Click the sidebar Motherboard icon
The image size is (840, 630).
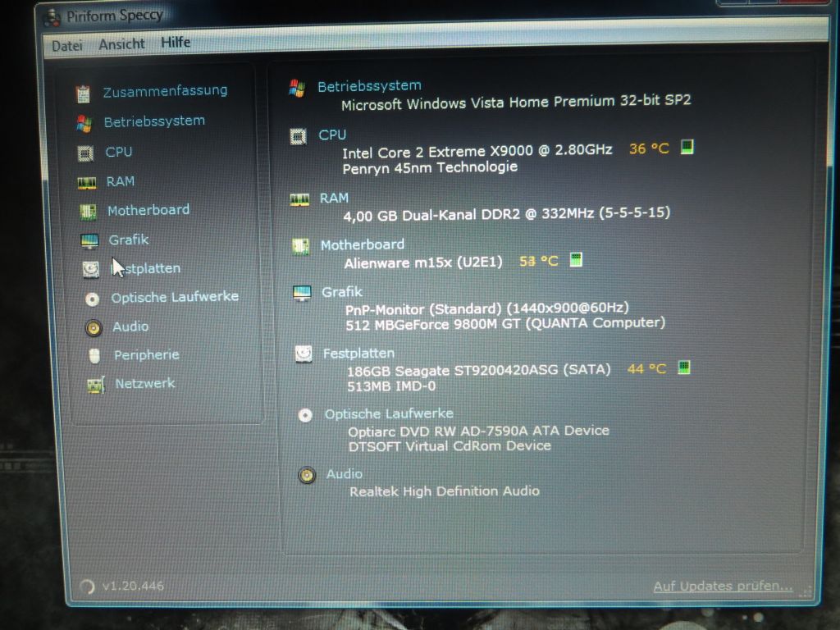pos(88,212)
